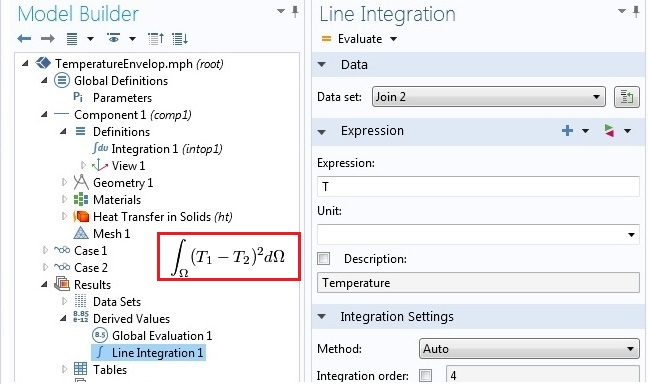Screen dimensions: 649x386
Task: Click the Go to Source button beside Data set
Action: (x=626, y=97)
